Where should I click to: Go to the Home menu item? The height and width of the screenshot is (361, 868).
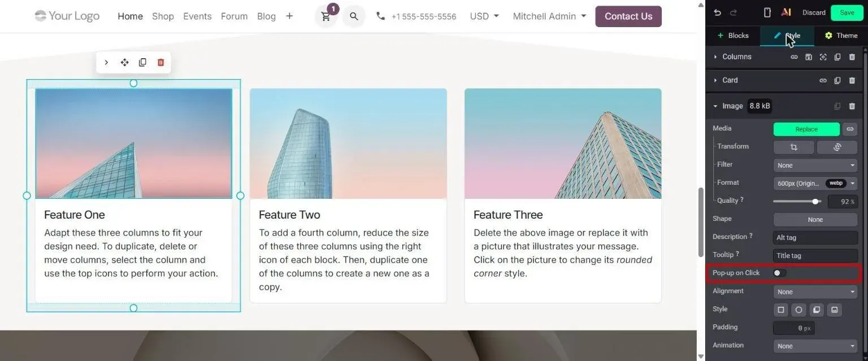130,16
